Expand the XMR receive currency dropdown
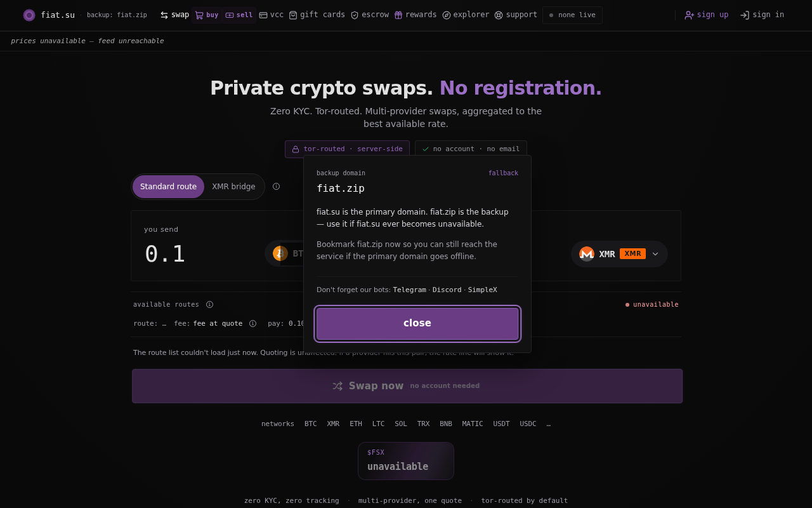Screen dimensions: 812x508 coord(620,254)
